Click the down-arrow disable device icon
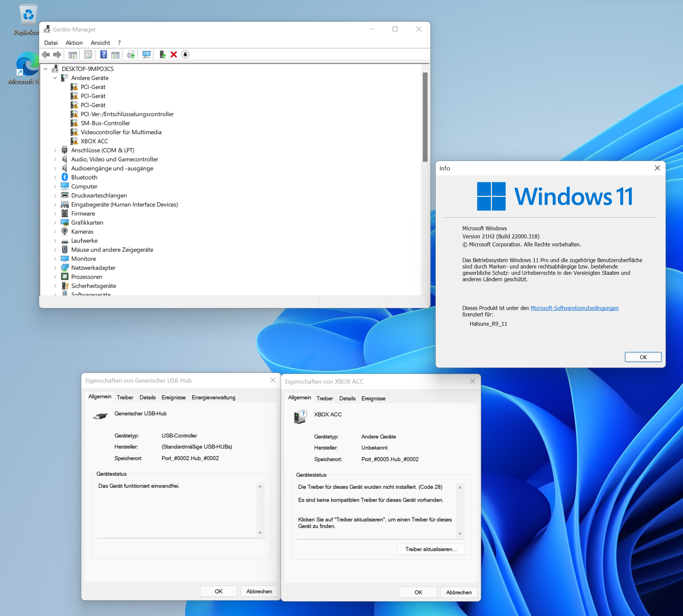 click(185, 55)
